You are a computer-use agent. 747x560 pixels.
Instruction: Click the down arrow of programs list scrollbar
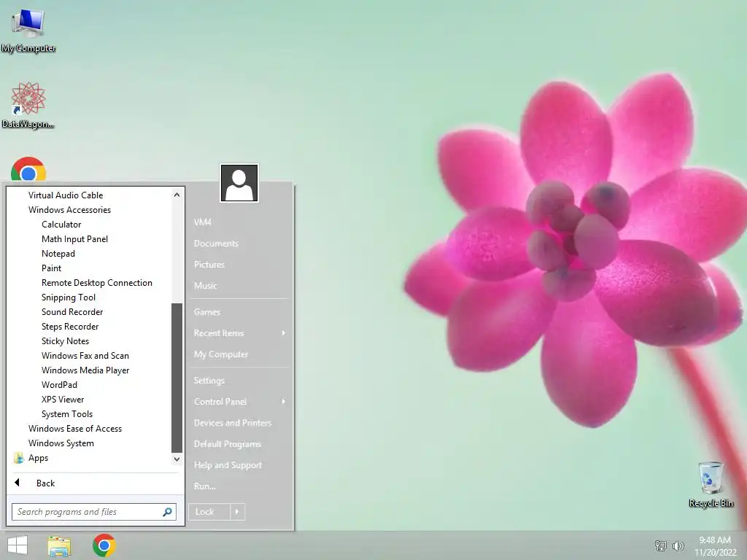pos(177,459)
